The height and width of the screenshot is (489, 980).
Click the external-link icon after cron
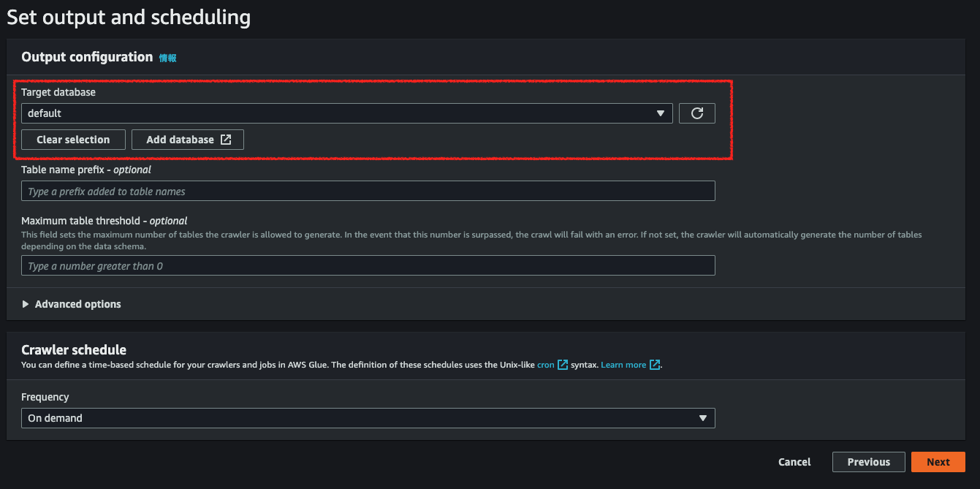click(x=563, y=365)
